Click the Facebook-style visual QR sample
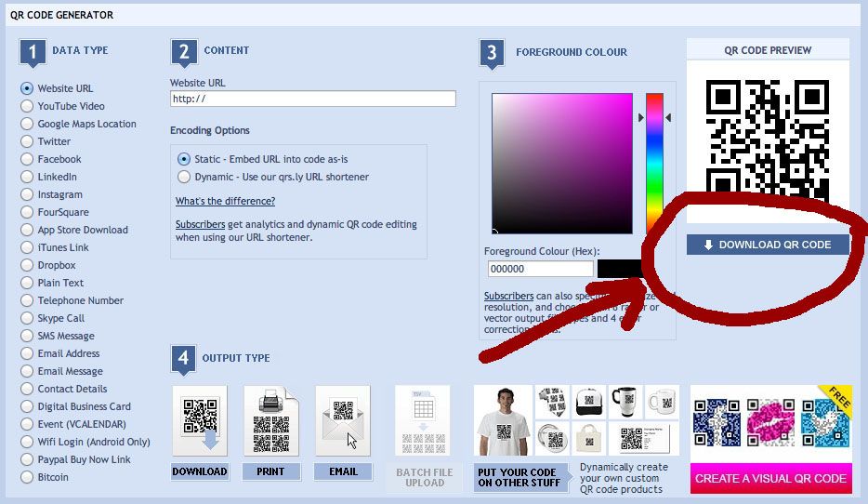Screen dimensions: 868x504 coord(717,423)
